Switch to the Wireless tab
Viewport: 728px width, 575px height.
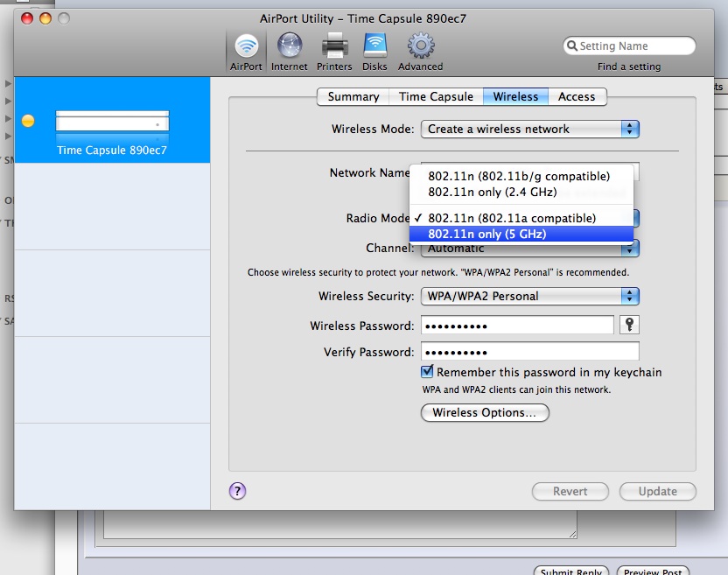[515, 96]
